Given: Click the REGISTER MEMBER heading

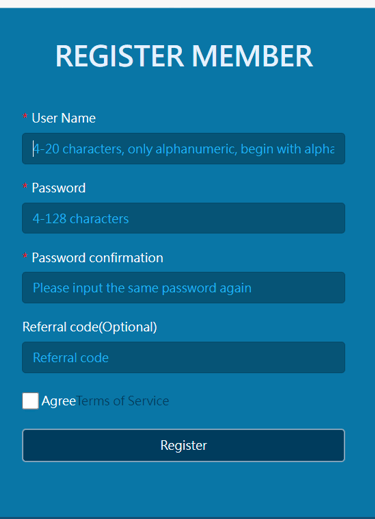Looking at the screenshot, I should click(184, 56).
